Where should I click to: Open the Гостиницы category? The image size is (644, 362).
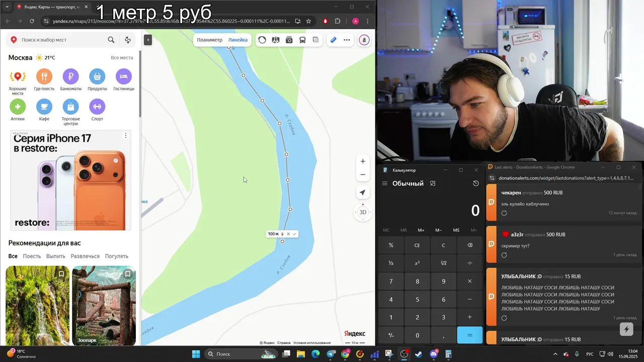[124, 80]
